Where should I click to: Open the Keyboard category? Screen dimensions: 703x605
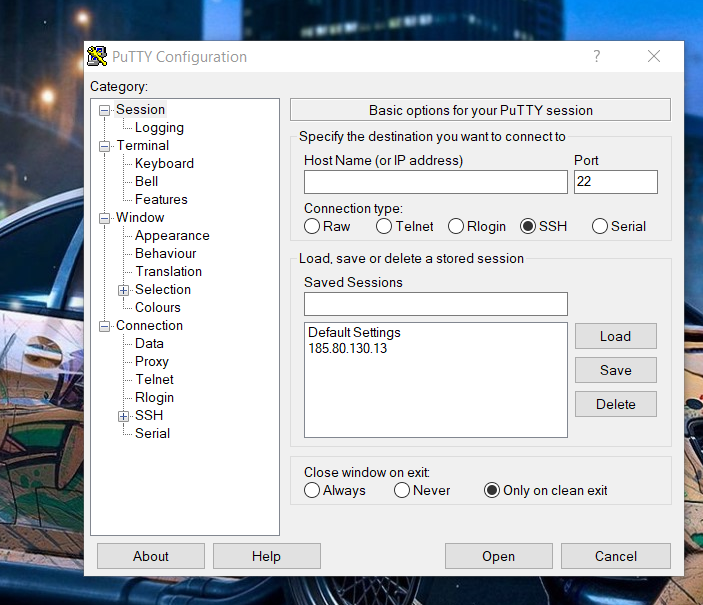point(164,164)
